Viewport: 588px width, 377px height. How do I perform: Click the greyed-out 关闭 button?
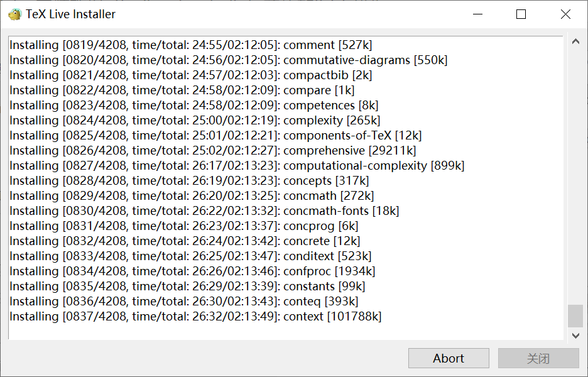pos(538,358)
